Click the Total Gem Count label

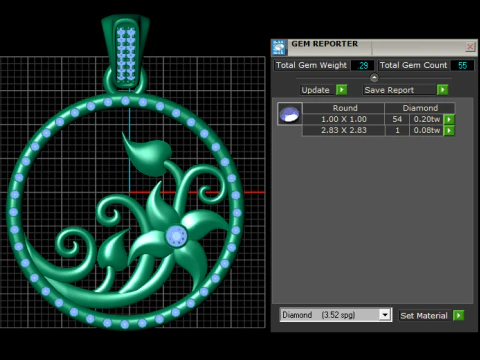[413, 65]
